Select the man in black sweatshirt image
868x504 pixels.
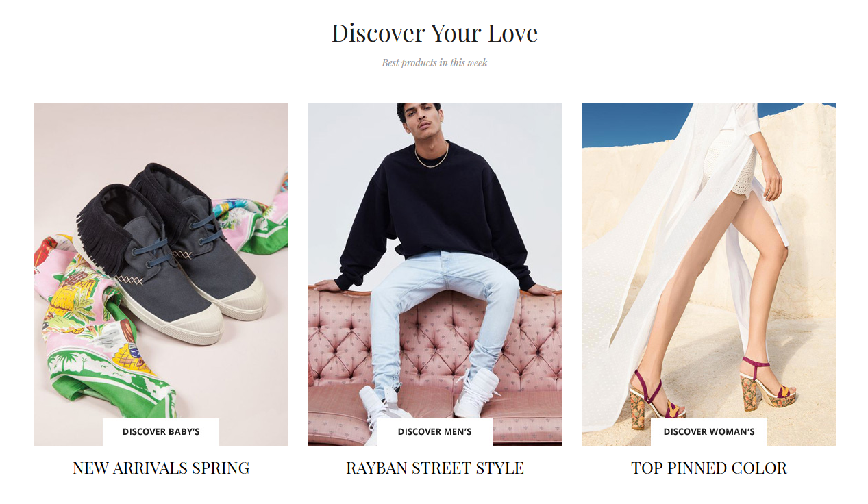point(435,275)
